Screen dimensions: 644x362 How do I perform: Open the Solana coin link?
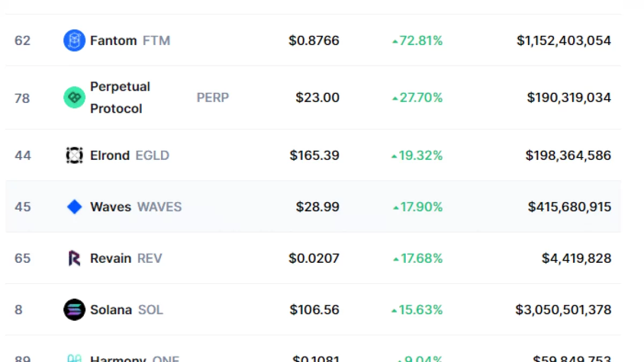pyautogui.click(x=111, y=310)
